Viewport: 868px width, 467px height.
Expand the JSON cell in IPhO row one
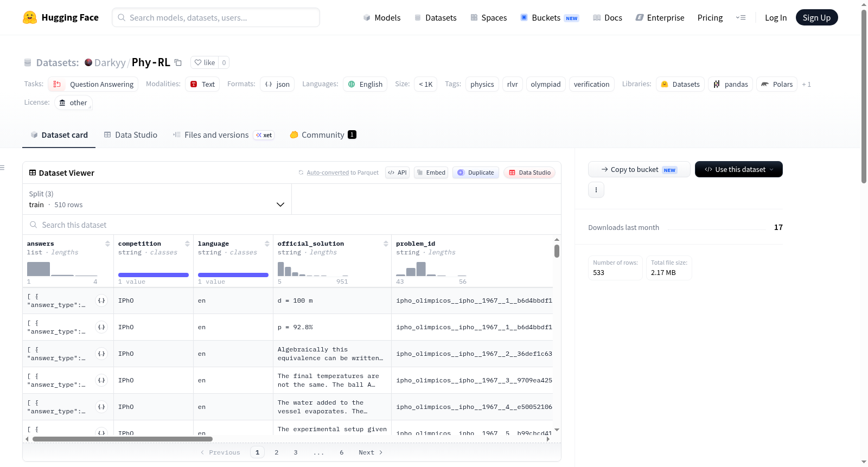101,300
